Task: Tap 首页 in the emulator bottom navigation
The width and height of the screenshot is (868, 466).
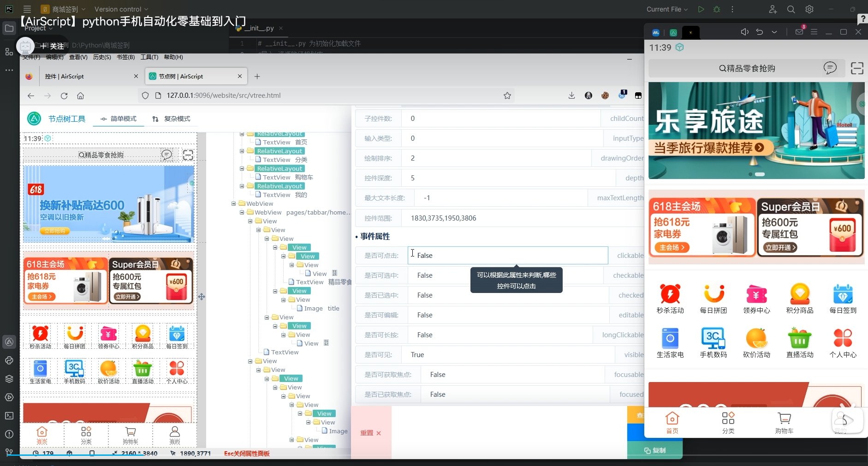Action: coord(672,423)
